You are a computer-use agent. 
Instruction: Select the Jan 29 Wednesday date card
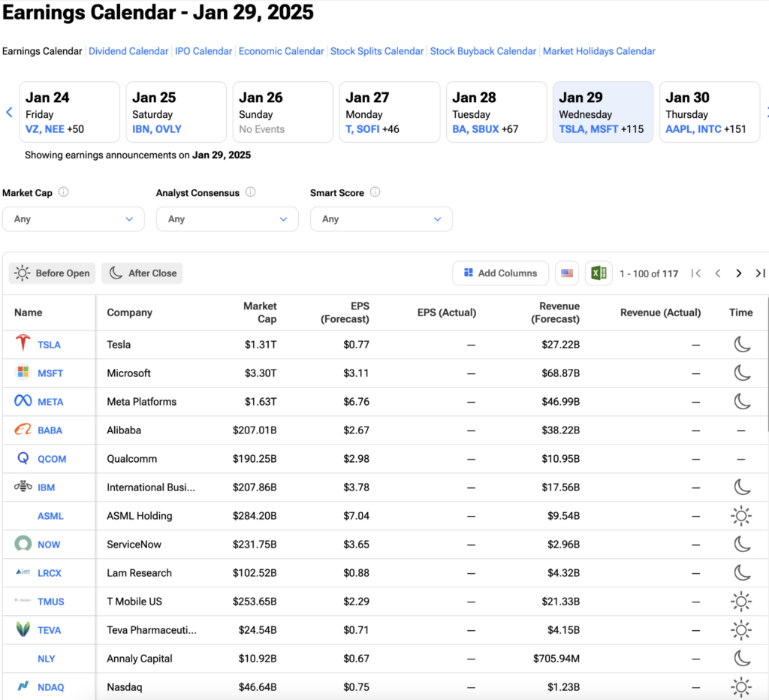click(603, 112)
